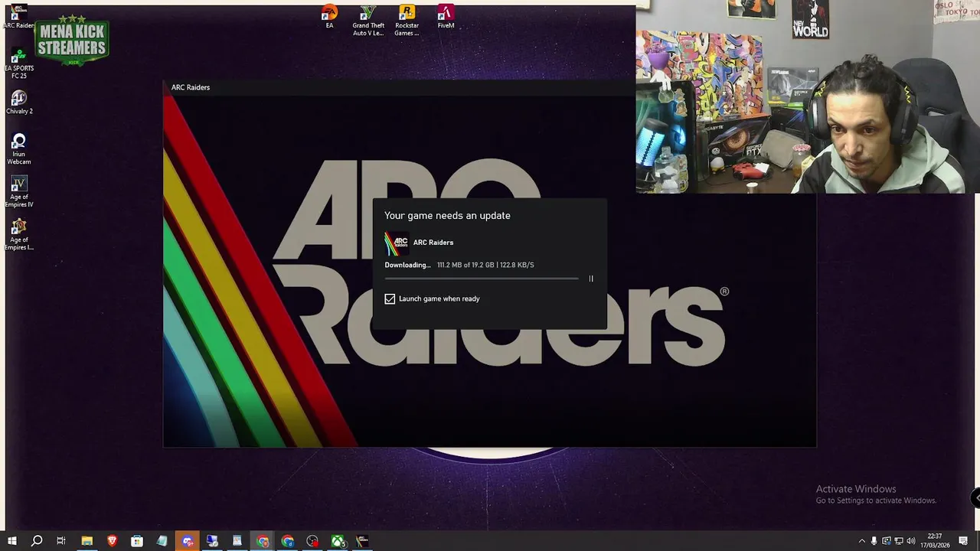Screen dimensions: 980x551
Task: Open the purple 9+ badge app on taskbar
Action: coord(188,541)
